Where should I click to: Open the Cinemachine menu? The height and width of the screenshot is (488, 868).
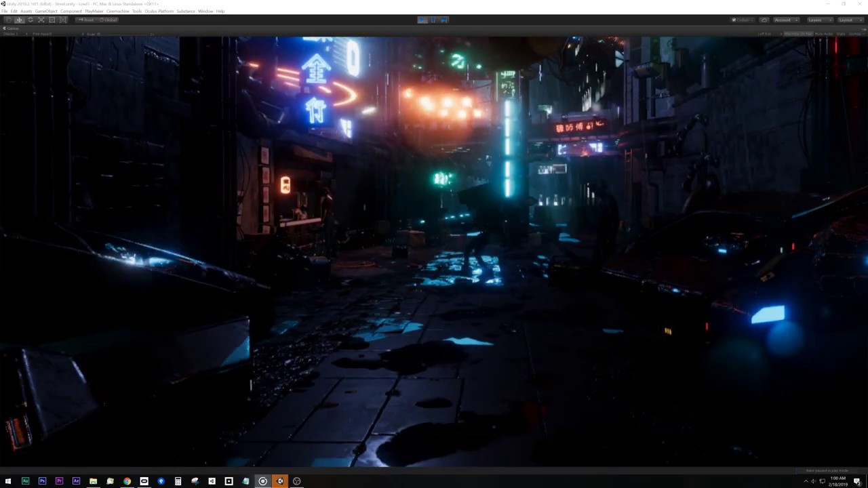pyautogui.click(x=117, y=12)
